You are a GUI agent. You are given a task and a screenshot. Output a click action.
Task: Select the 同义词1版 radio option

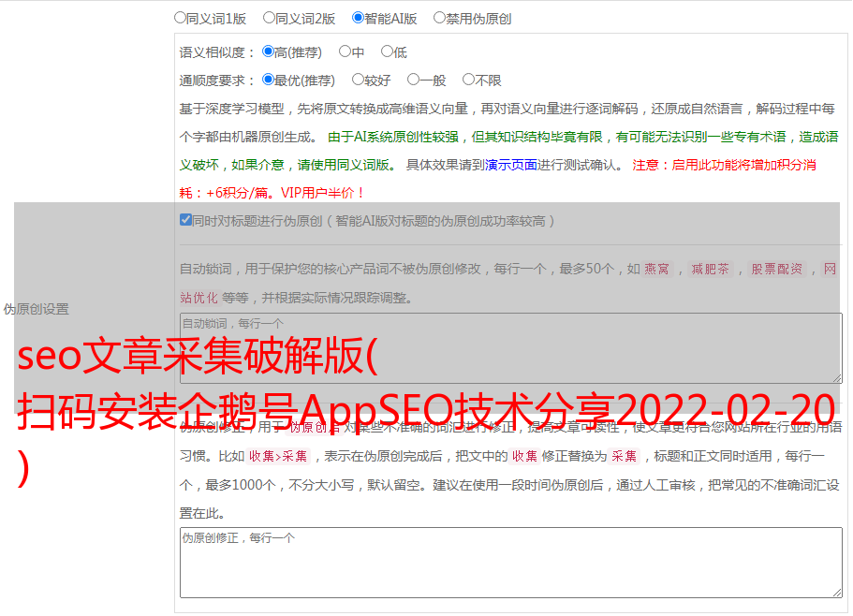coord(180,18)
